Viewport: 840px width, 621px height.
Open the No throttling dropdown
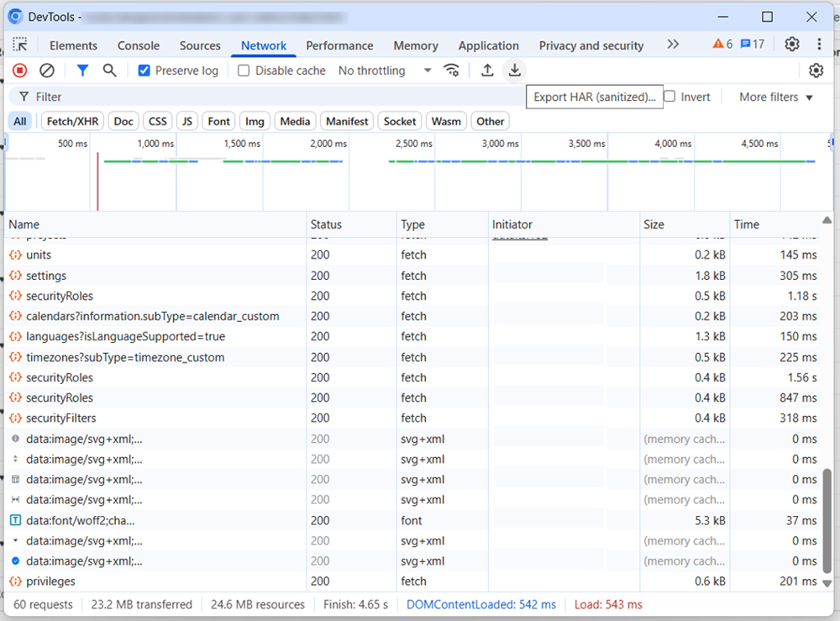pyautogui.click(x=385, y=71)
